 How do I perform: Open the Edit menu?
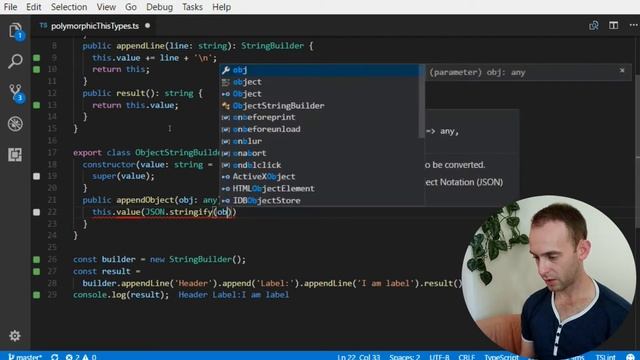33,7
